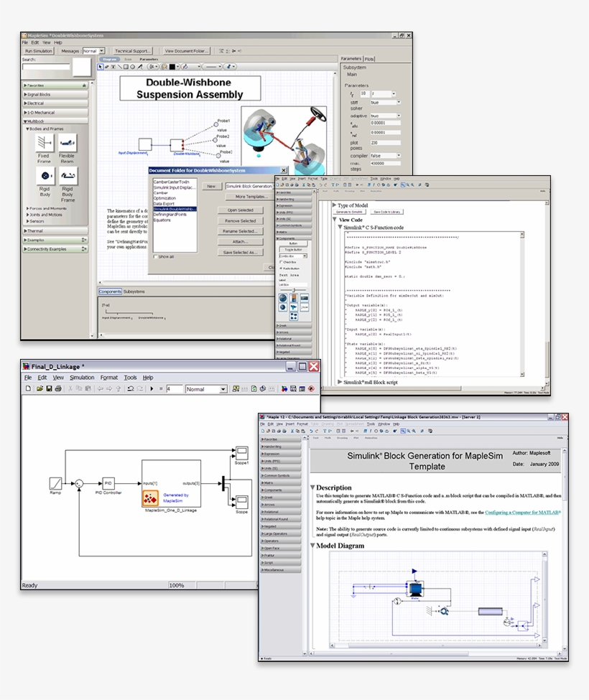Screen dimensions: 589x700
Task: Switch to Subsystems tab in MapleSim
Action: [134, 291]
